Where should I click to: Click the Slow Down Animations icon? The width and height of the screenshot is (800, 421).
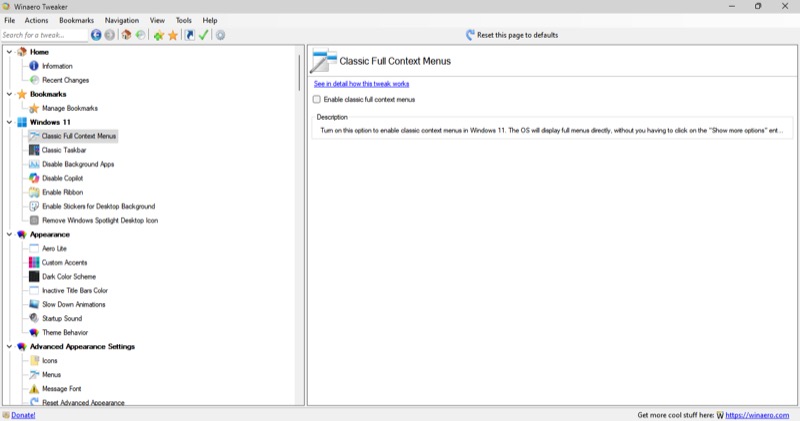point(34,304)
